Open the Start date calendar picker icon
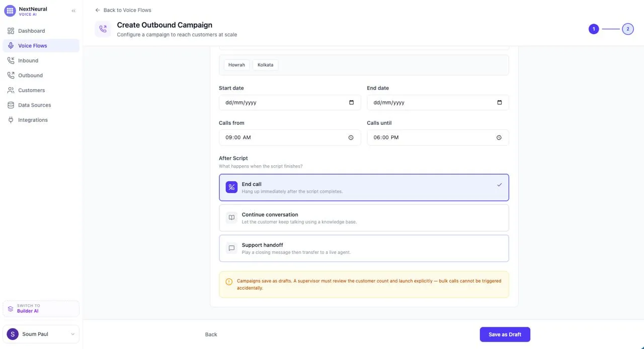 click(x=351, y=102)
